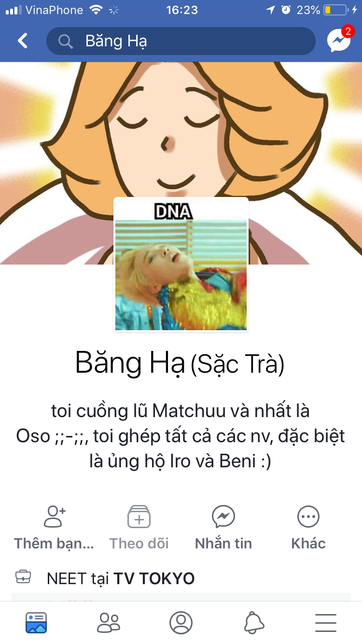Open Messenger chat icon with badge

339,40
